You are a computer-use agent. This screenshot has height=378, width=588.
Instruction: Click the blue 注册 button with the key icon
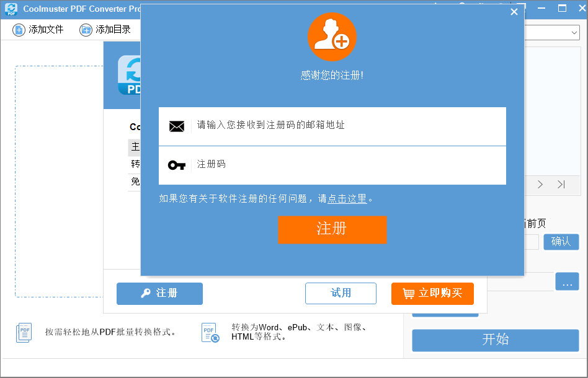click(x=160, y=293)
